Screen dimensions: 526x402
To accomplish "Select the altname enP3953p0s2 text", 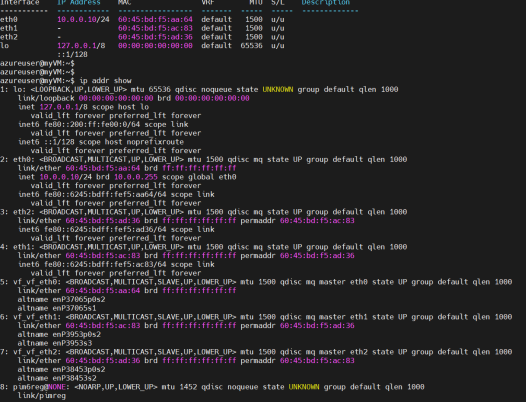I will point(59,335).
